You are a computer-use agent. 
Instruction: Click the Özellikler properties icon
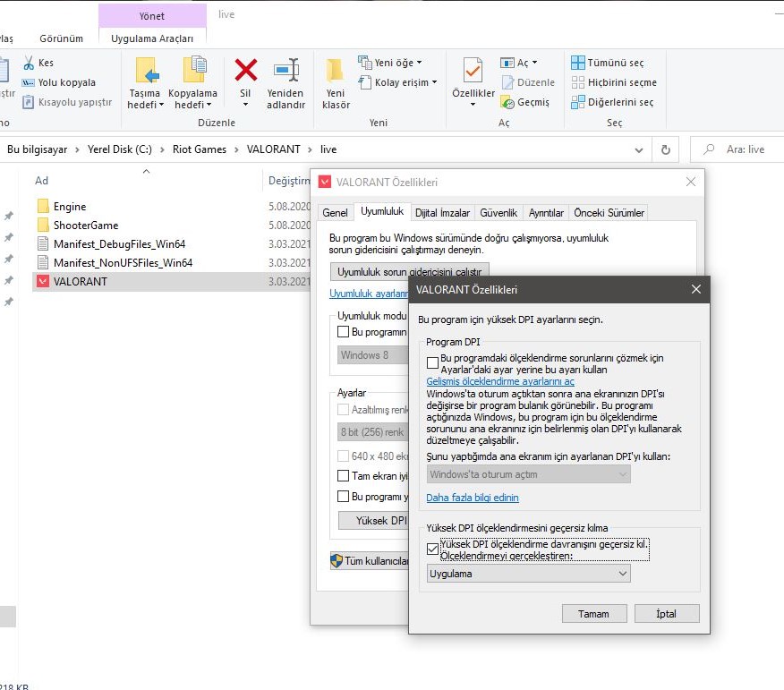coord(473,70)
